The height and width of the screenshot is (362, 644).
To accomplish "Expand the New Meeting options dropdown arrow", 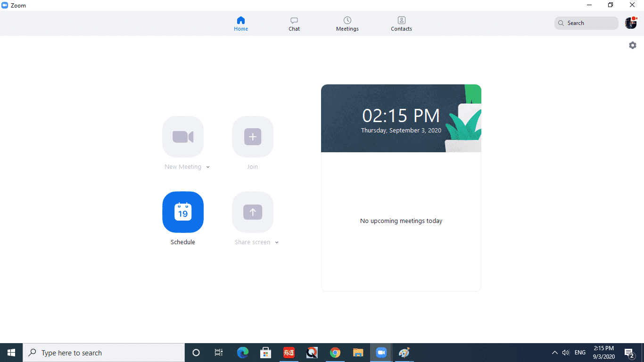I will click(x=208, y=167).
